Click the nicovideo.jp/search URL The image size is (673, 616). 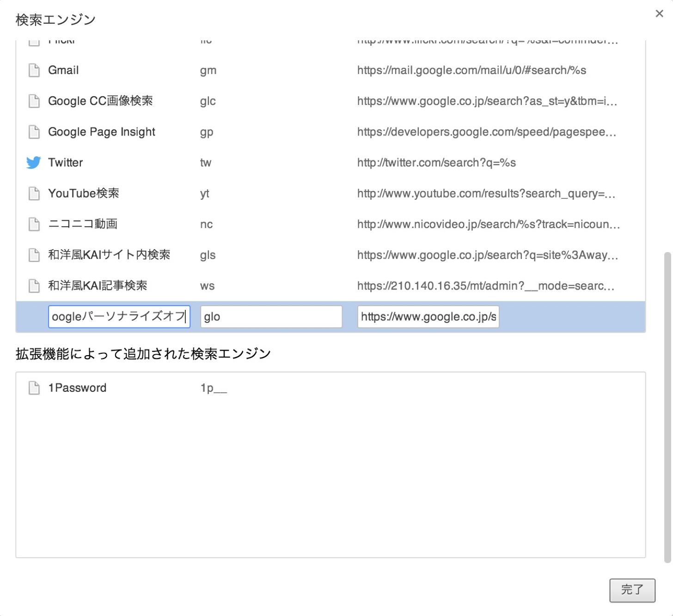point(489,224)
